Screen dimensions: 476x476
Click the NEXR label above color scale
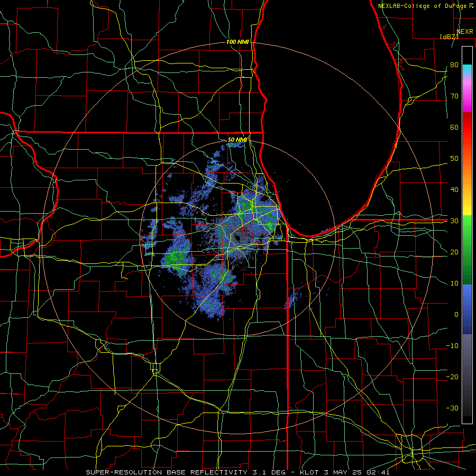coord(465,32)
